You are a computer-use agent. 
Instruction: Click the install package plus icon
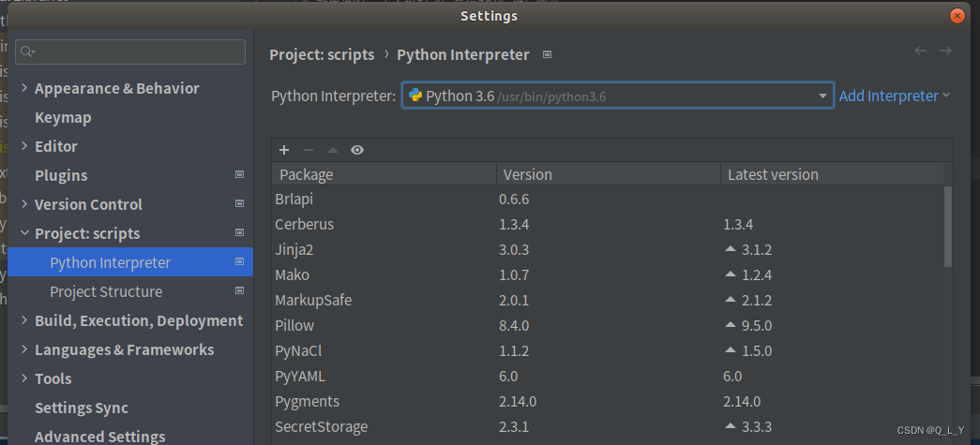[284, 150]
